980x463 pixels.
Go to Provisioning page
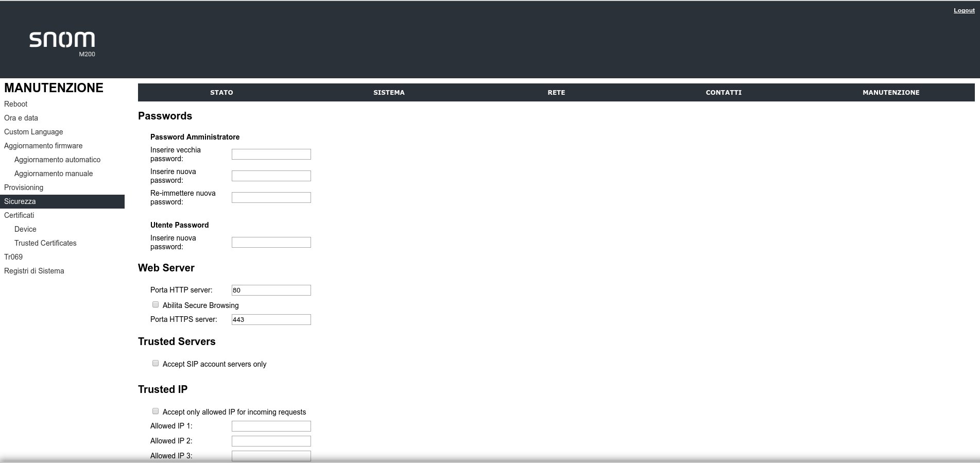24,187
